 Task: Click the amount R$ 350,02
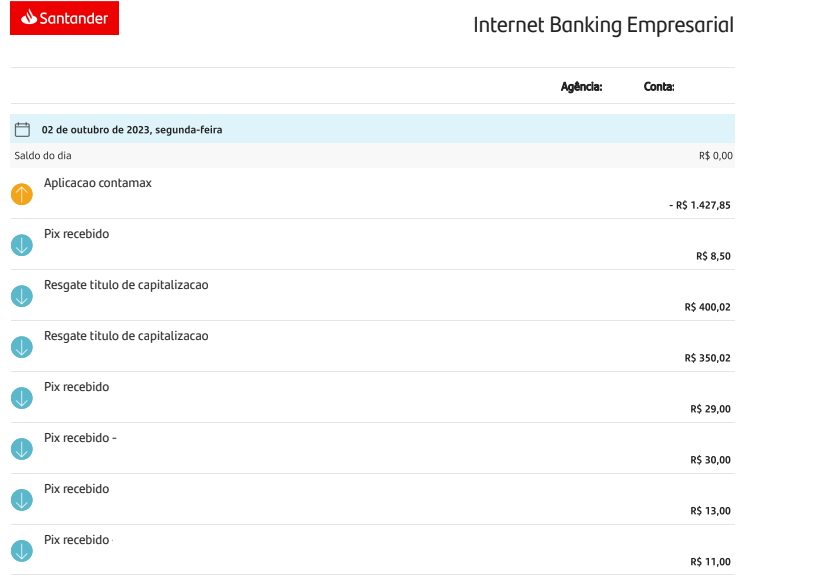708,358
